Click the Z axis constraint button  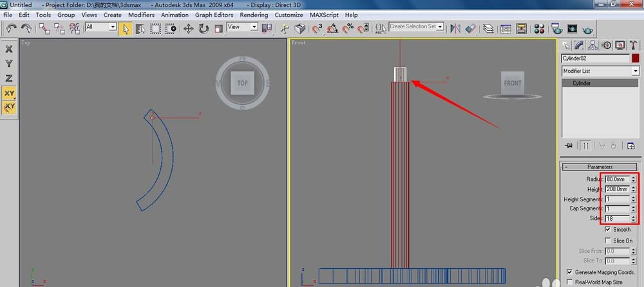pyautogui.click(x=9, y=78)
